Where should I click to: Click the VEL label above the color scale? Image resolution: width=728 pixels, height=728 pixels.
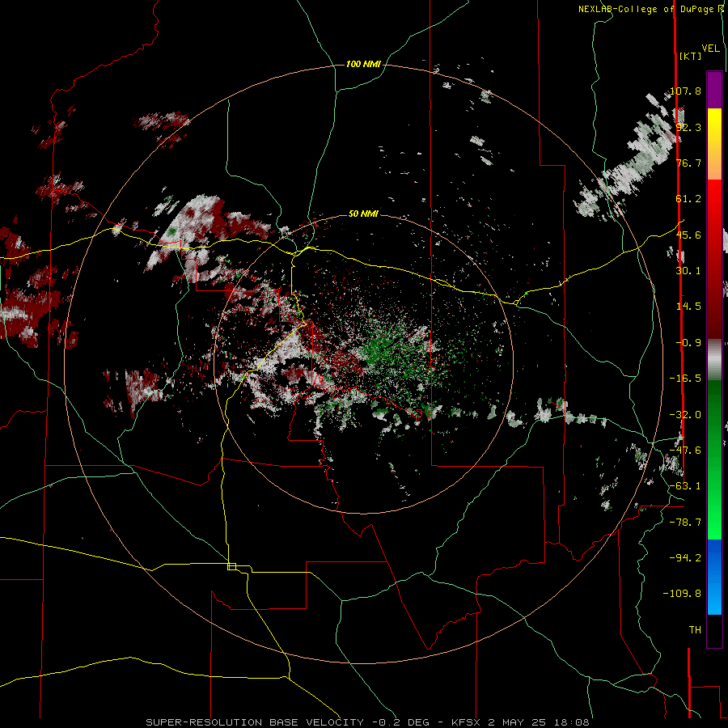[710, 49]
